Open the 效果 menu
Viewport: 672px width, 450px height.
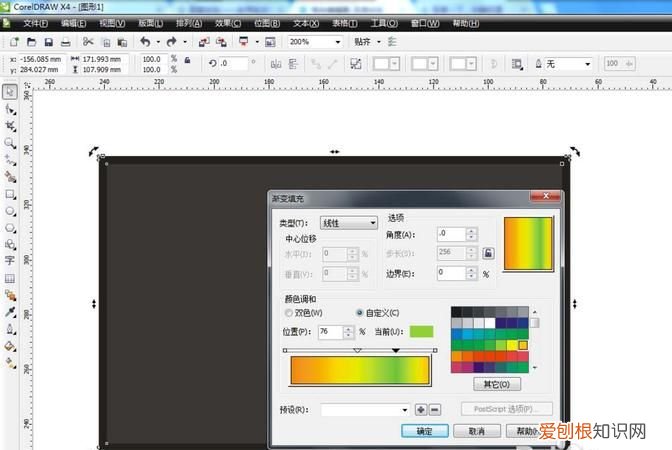[228, 22]
